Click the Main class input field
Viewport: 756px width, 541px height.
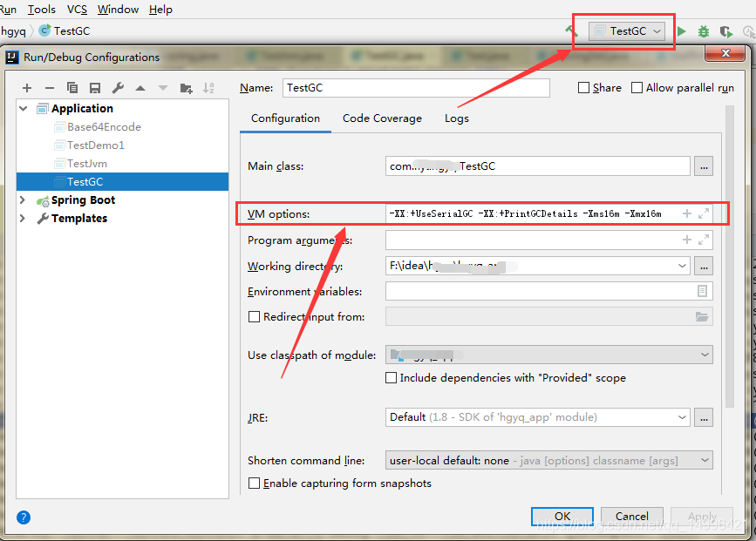538,166
